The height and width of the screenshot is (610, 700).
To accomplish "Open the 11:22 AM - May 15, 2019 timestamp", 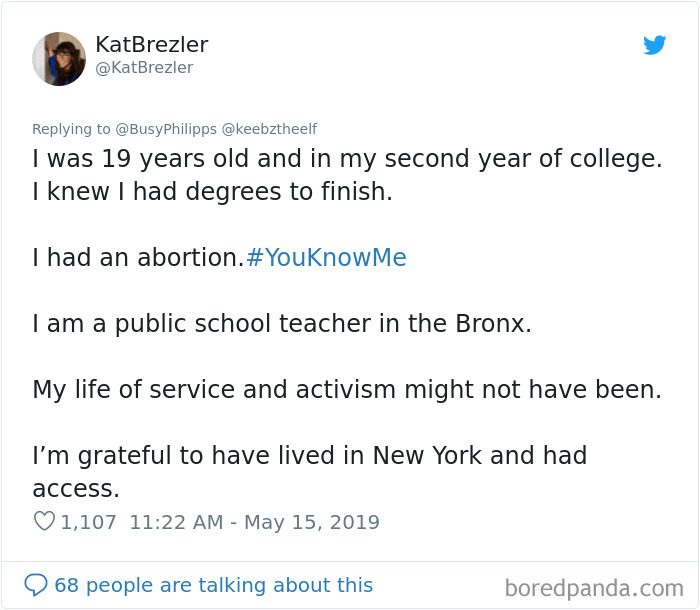I will tap(254, 522).
